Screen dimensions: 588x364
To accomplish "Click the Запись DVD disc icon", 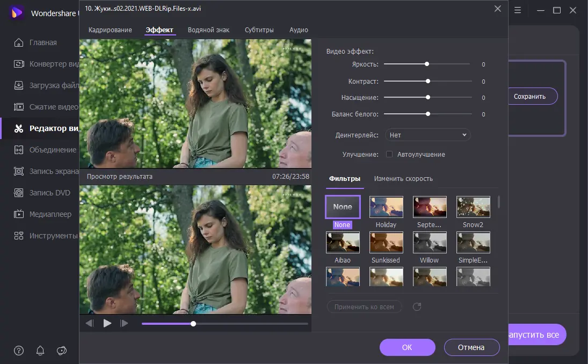I will click(x=19, y=193).
